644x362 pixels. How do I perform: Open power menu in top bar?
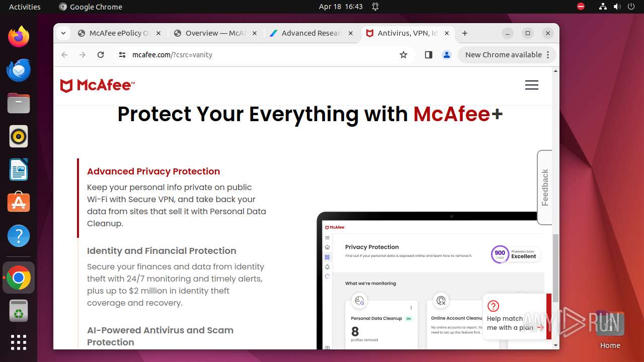(x=631, y=7)
